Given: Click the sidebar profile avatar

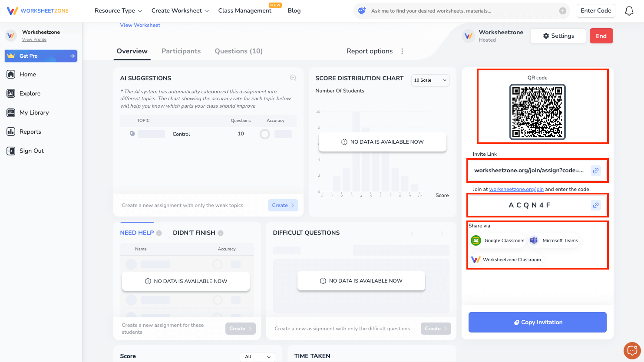Looking at the screenshot, I should point(11,35).
